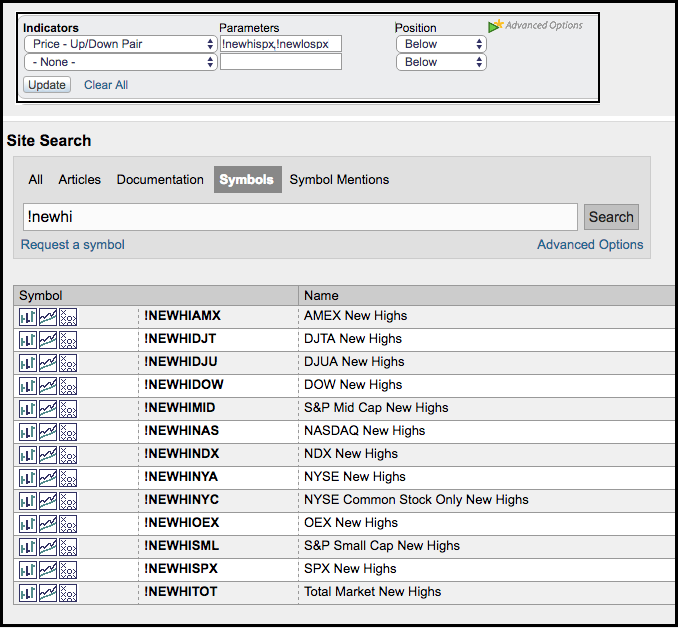Open the Price - Up/Down Pair indicator dropdown
Screen dimensions: 678x628
pyautogui.click(x=119, y=44)
